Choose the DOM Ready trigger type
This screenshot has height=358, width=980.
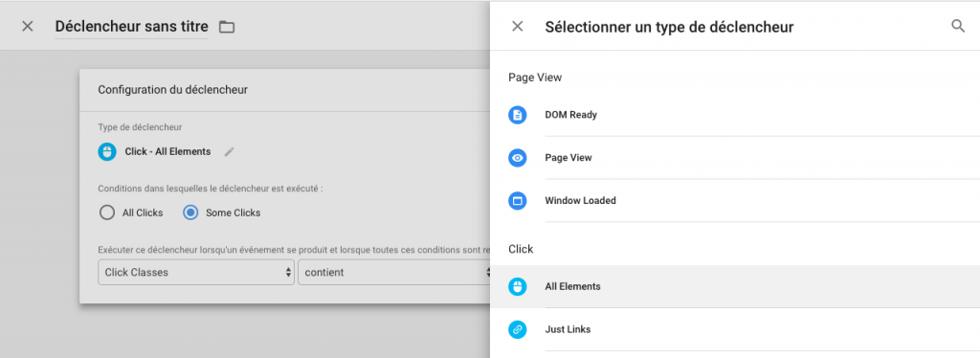point(735,115)
